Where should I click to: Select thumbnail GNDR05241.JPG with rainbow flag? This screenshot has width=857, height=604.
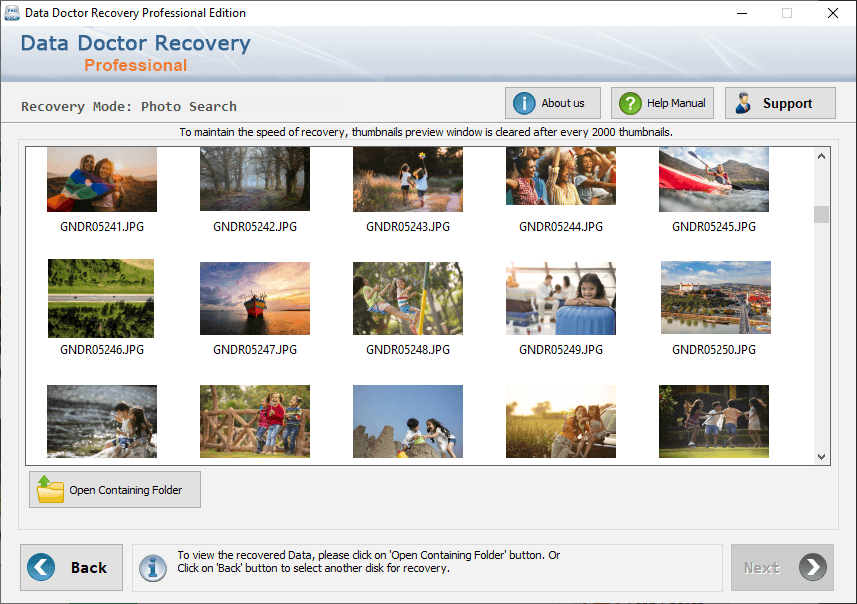pos(102,179)
